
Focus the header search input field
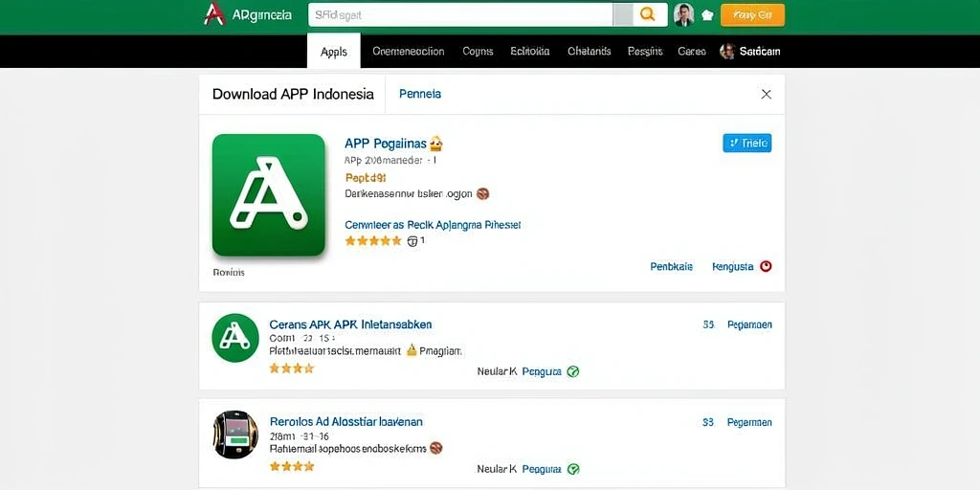click(460, 14)
